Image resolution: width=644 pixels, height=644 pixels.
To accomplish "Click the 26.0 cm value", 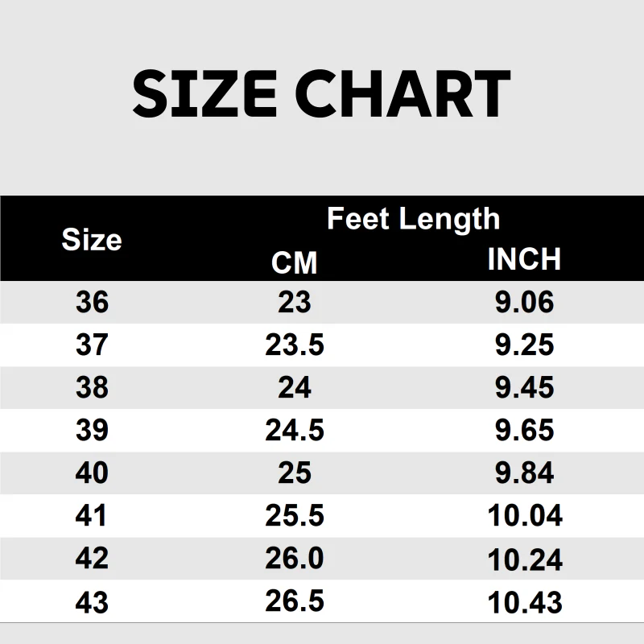I will point(295,559).
